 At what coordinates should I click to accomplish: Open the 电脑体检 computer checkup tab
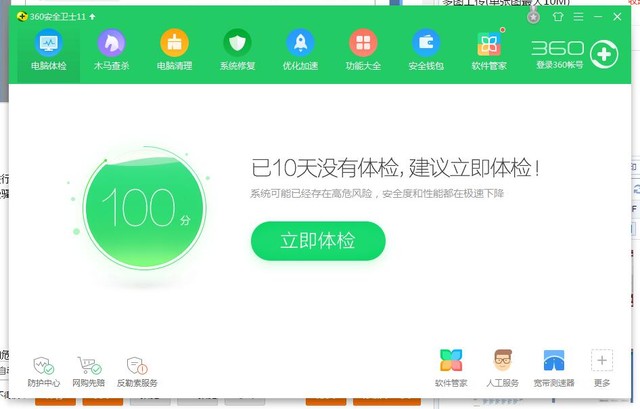coord(49,51)
